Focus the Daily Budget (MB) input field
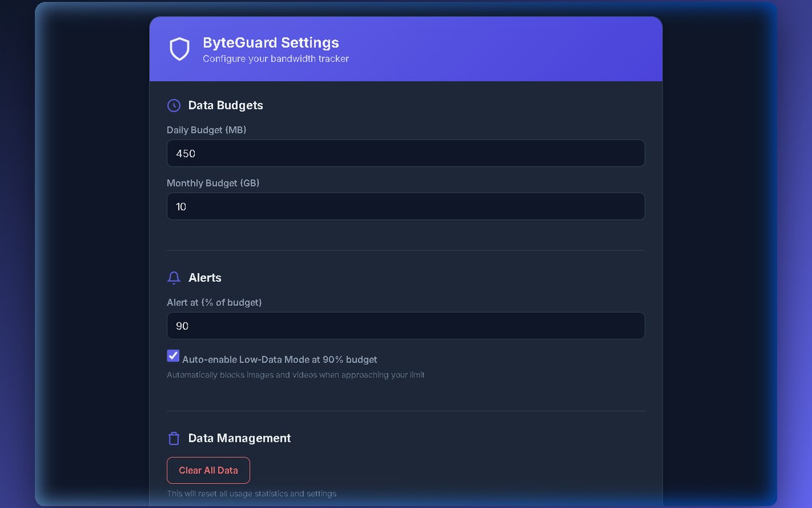 tap(406, 154)
